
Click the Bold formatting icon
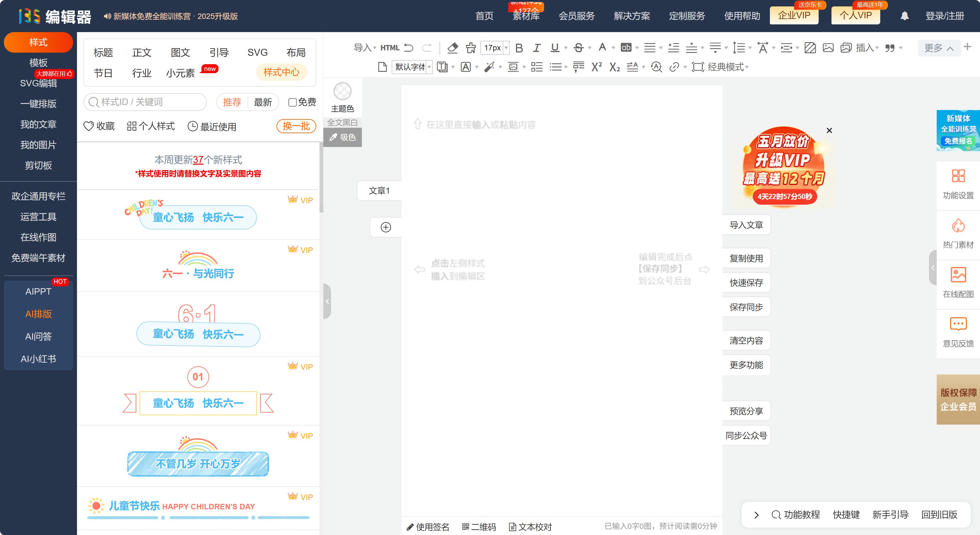[x=519, y=48]
